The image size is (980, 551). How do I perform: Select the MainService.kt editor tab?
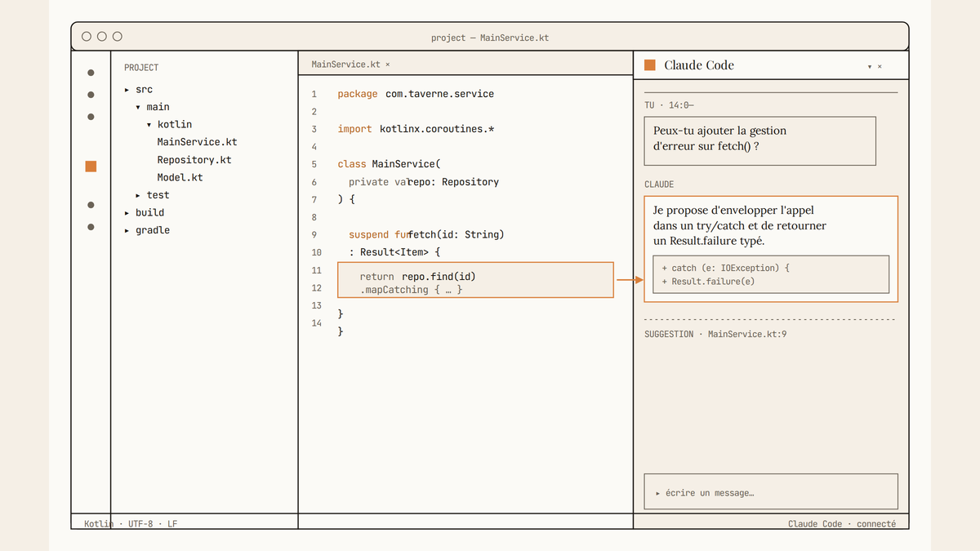345,64
